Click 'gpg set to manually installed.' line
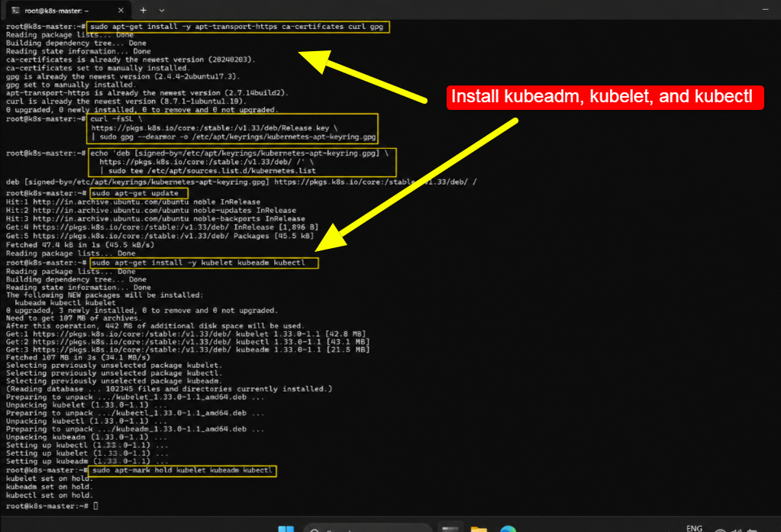781x532 pixels. (70, 85)
